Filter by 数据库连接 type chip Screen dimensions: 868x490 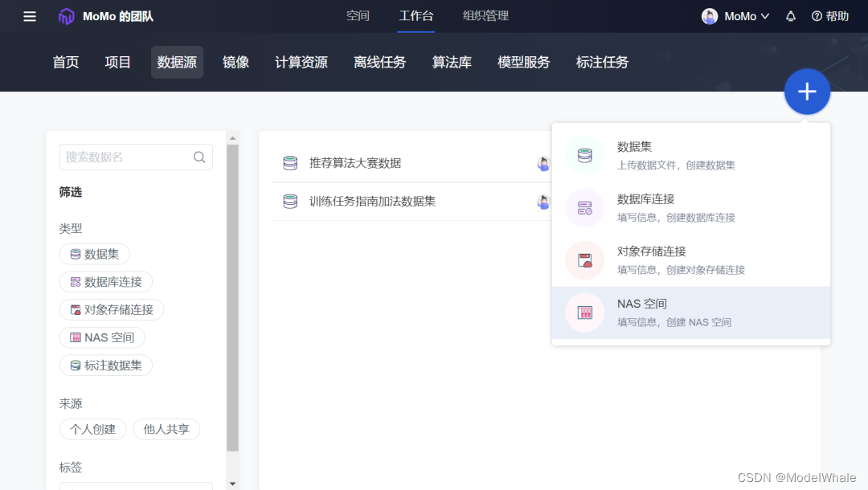106,282
